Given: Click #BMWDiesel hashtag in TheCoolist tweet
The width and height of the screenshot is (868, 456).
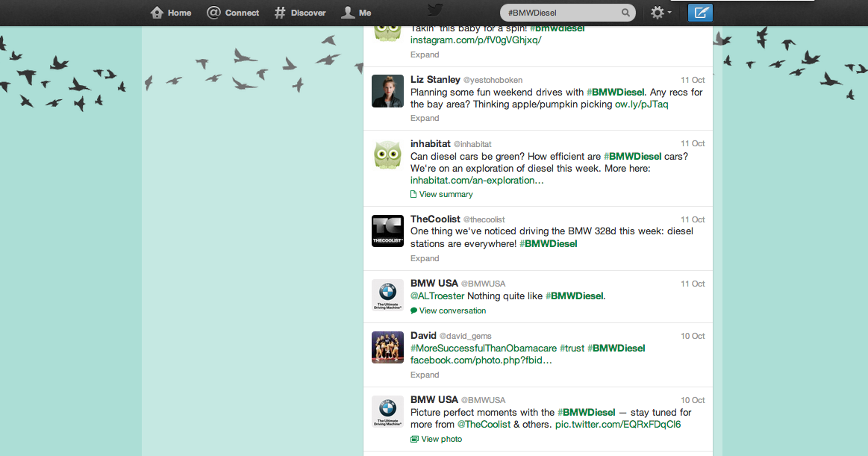Looking at the screenshot, I should point(548,244).
